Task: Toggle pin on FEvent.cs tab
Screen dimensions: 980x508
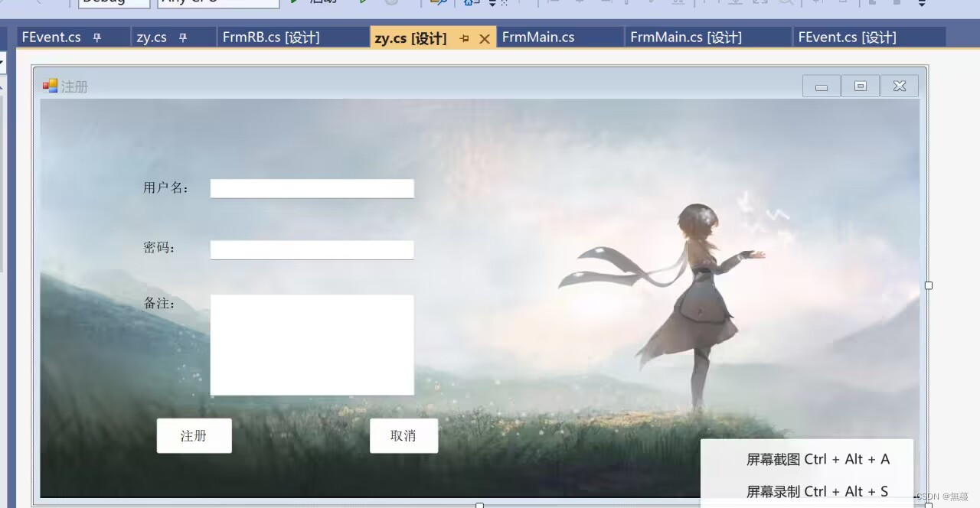Action: coord(97,37)
